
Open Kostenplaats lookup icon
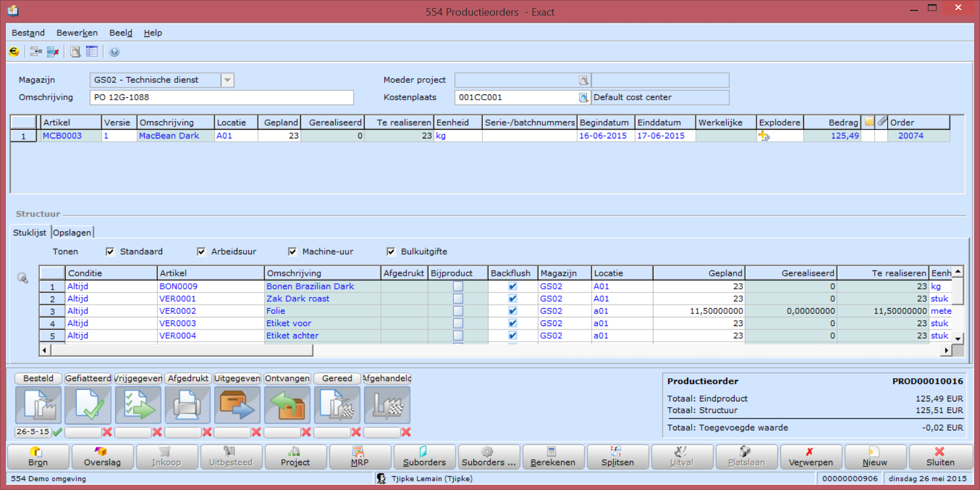coord(583,97)
